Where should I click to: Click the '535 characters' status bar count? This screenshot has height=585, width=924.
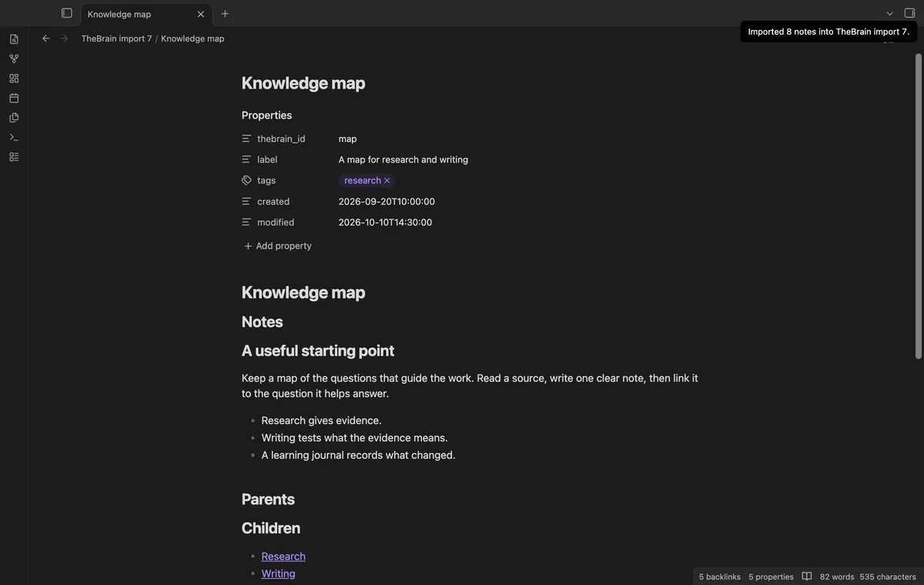[888, 577]
